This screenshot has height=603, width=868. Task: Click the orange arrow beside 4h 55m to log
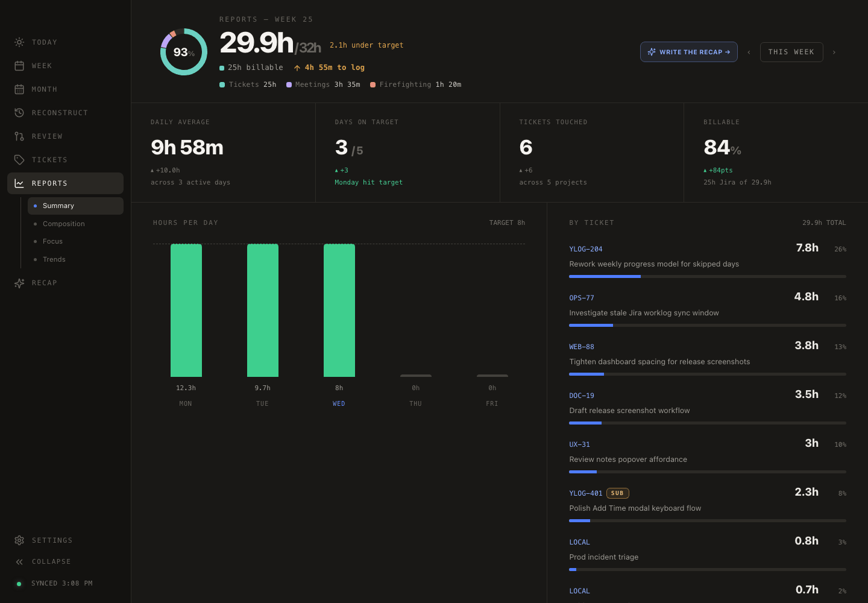tap(297, 68)
